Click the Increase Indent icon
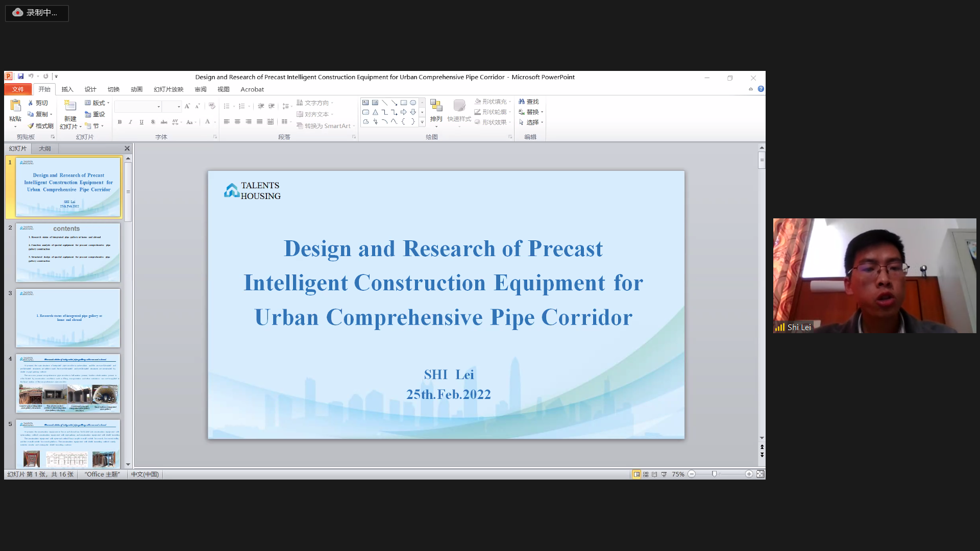The width and height of the screenshot is (980, 551). 272,106
